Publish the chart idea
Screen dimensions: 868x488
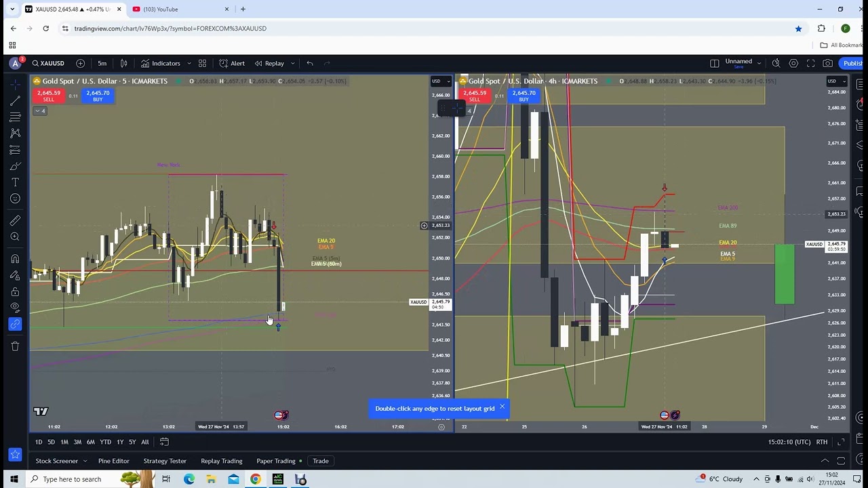click(852, 63)
